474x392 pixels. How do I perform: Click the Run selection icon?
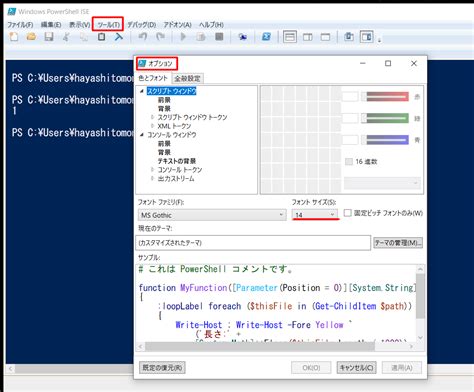click(x=201, y=37)
